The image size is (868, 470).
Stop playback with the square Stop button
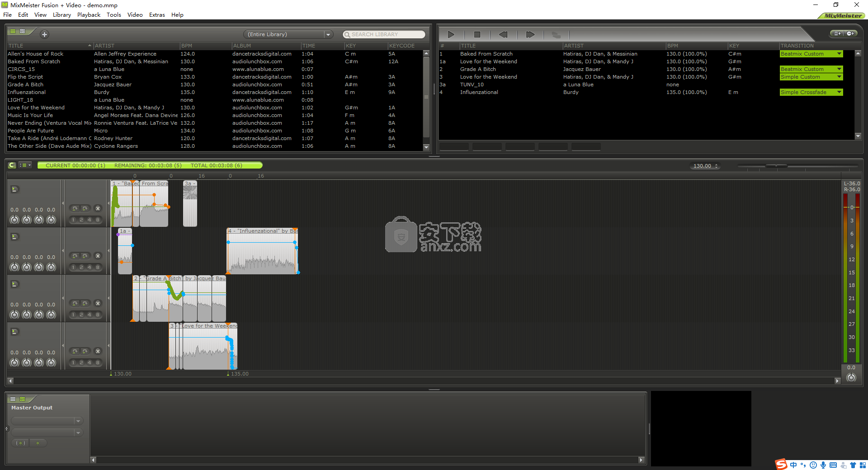[x=477, y=34]
